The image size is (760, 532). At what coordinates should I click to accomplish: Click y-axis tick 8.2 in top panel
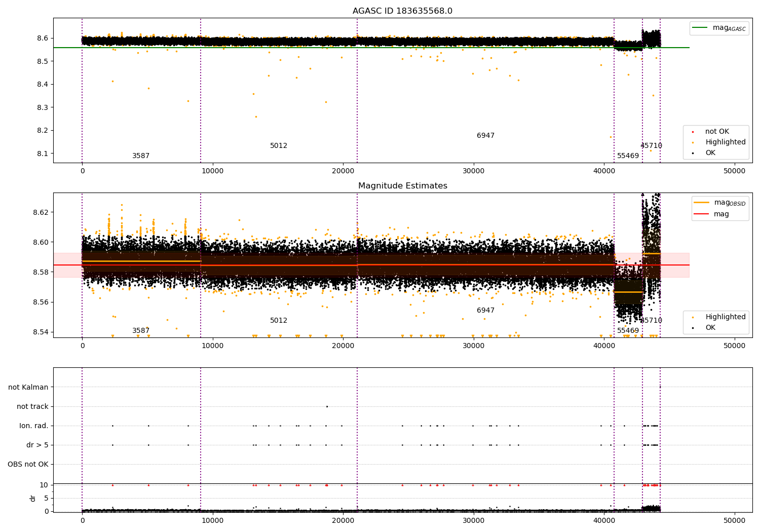[x=43, y=130]
